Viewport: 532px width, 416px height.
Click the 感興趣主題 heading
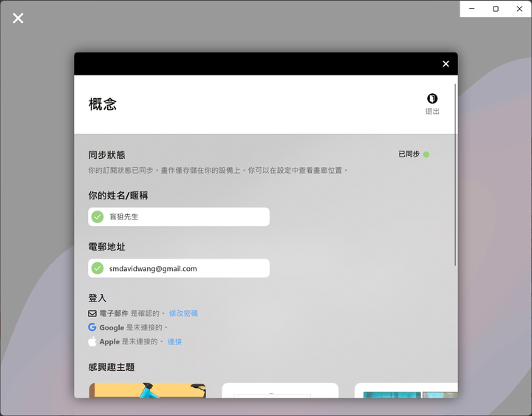112,367
